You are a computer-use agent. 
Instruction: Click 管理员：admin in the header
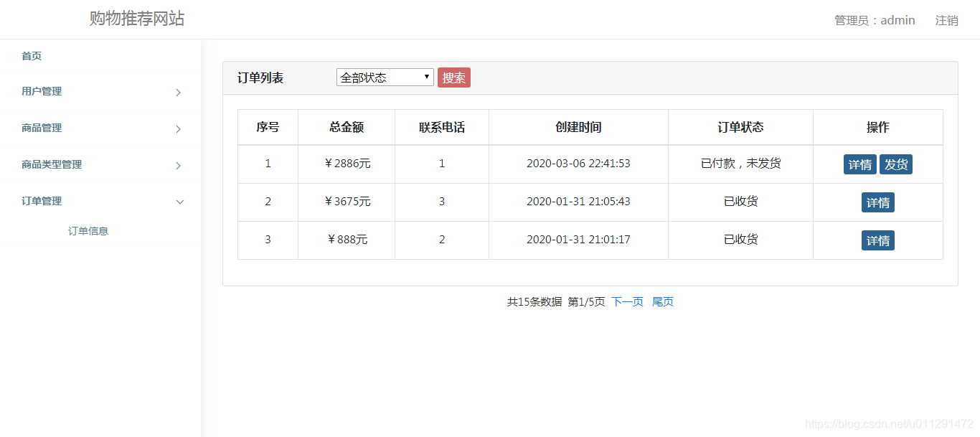[x=875, y=20]
